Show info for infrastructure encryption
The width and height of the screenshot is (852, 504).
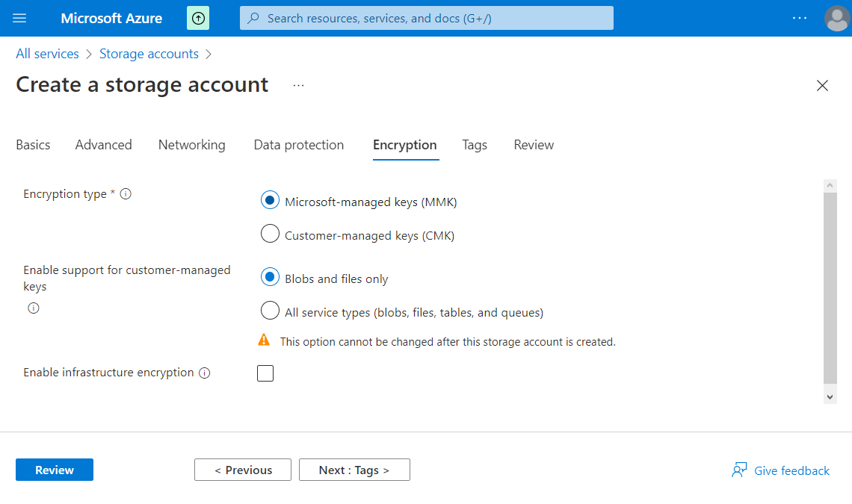(204, 373)
